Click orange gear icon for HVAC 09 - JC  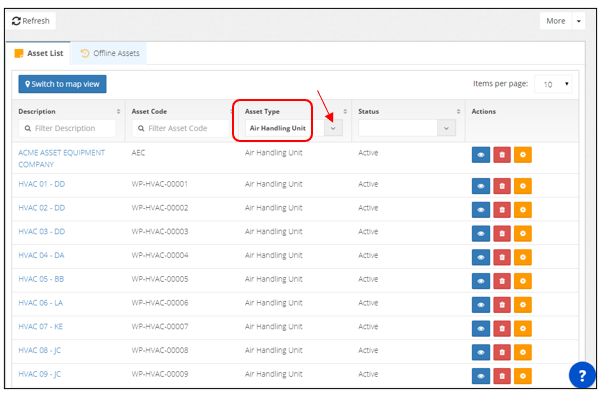pyautogui.click(x=523, y=376)
